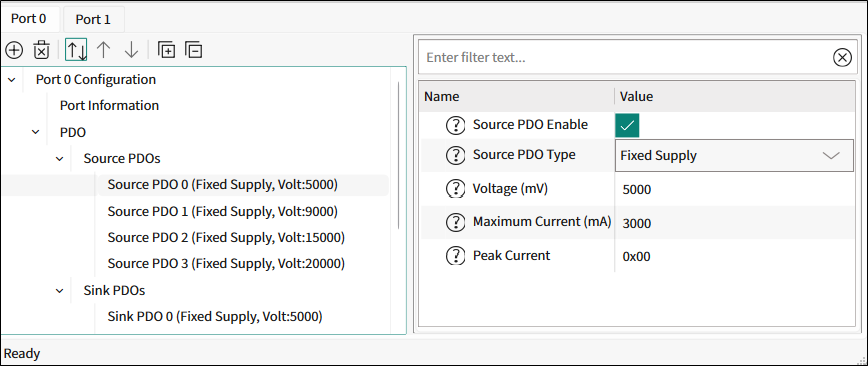Viewport: 868px width, 366px height.
Task: Open help for Source PDO Type
Action: pos(455,156)
